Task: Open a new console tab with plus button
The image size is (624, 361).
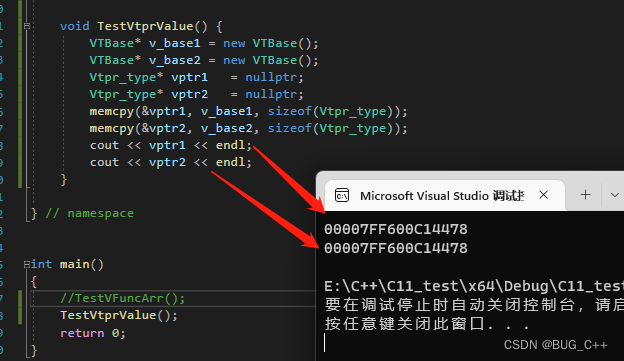Action: (585, 195)
